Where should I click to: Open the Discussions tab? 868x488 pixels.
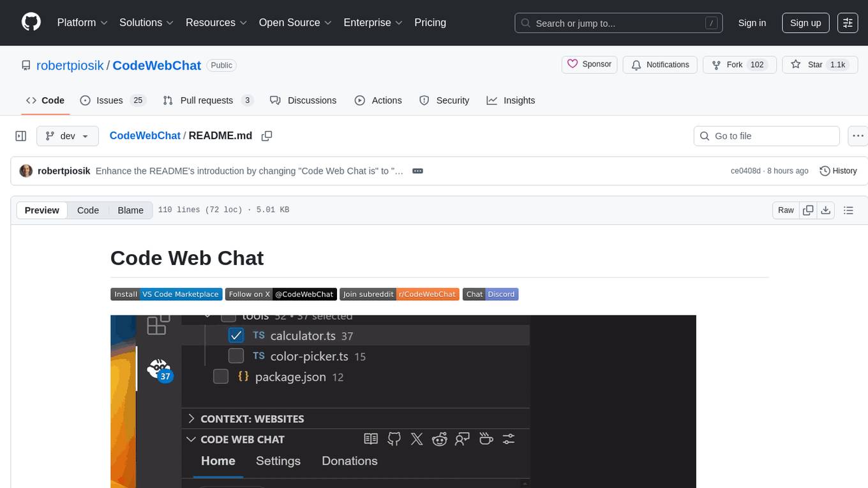[303, 100]
